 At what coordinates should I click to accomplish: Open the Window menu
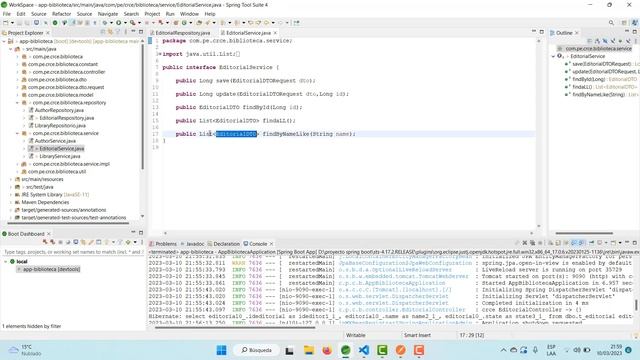tap(189, 14)
